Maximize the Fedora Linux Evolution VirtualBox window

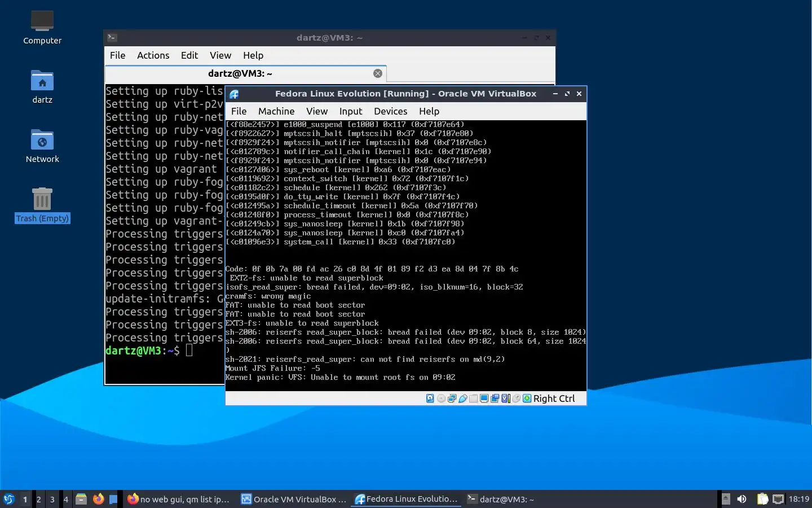[x=567, y=94]
